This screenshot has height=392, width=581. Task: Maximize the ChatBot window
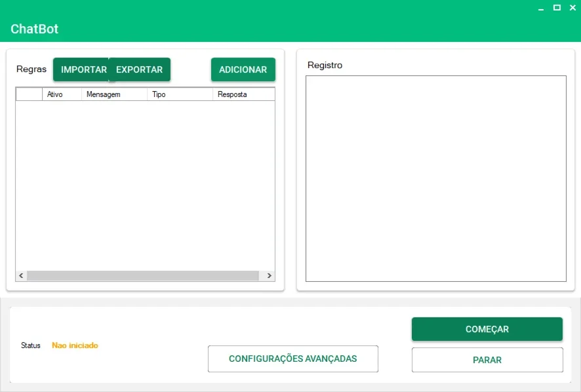tap(557, 8)
